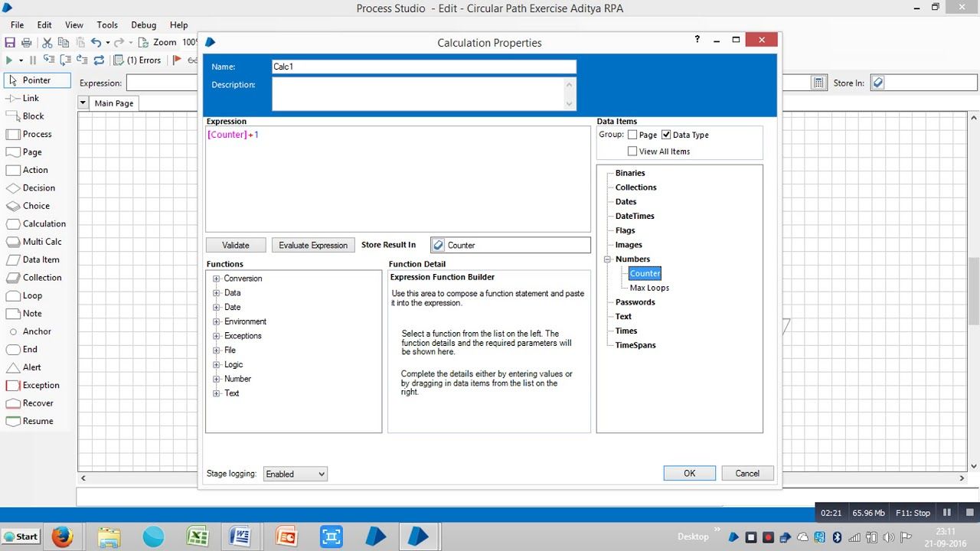Click inside the Description text box
980x551 pixels.
419,93
